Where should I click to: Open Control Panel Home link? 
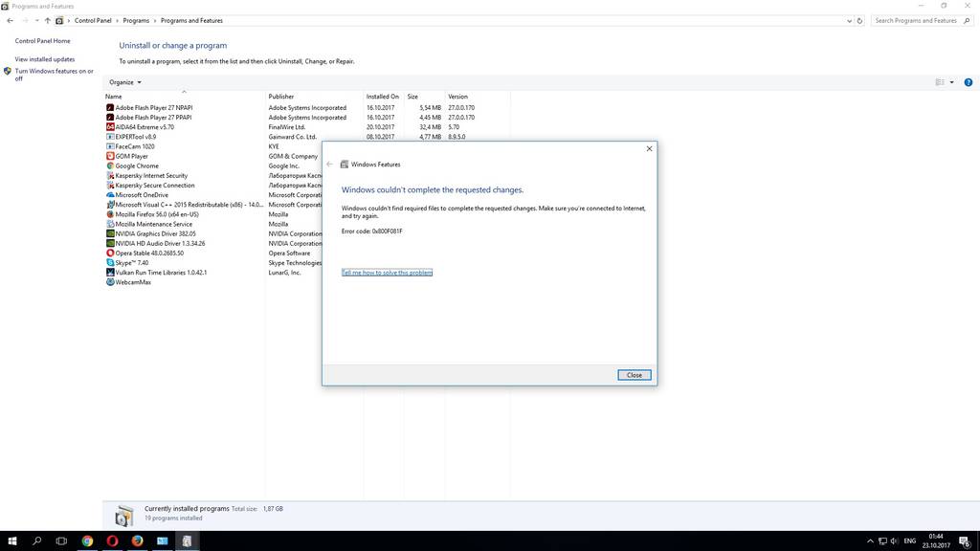coord(42,41)
